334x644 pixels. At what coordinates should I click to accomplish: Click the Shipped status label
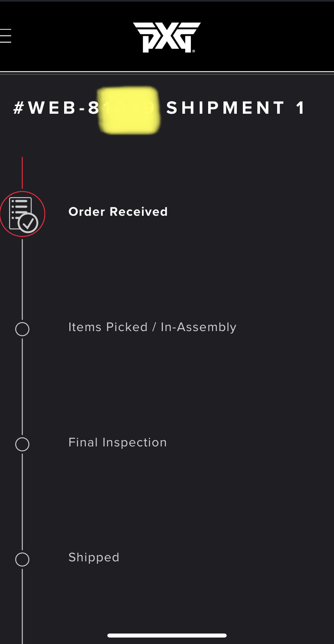[x=94, y=557]
